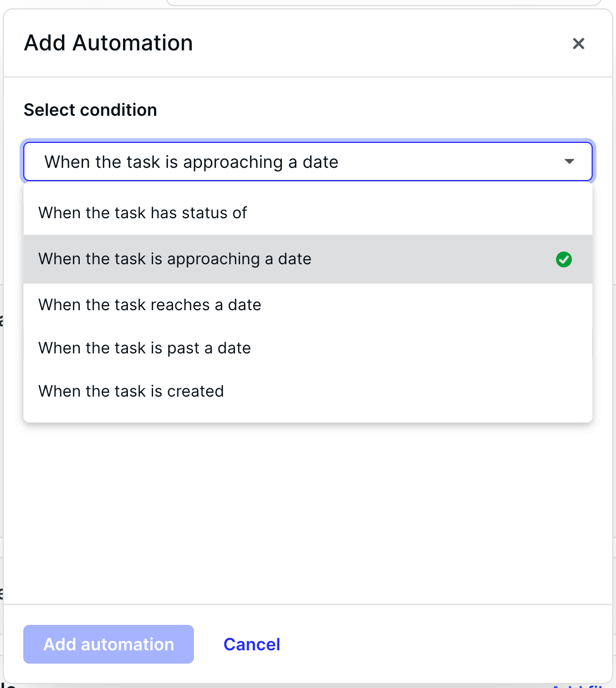Cancel the automation dialog
The image size is (616, 688).
pyautogui.click(x=251, y=644)
